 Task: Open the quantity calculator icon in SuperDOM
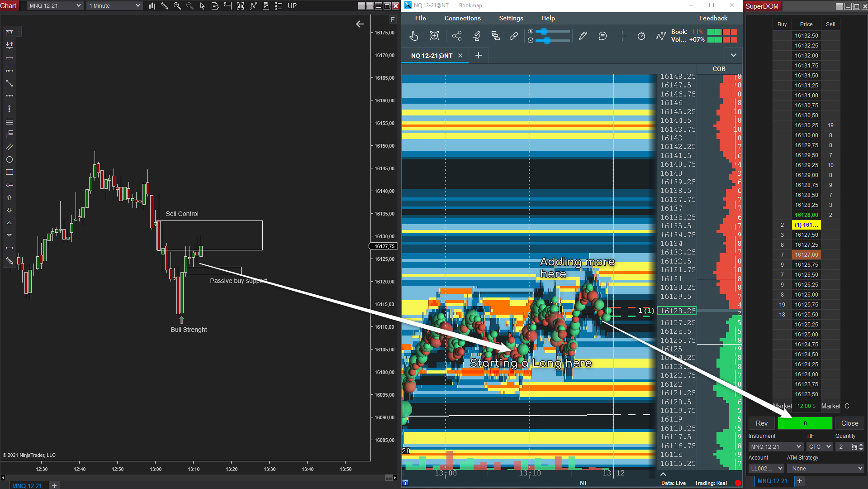pos(854,447)
